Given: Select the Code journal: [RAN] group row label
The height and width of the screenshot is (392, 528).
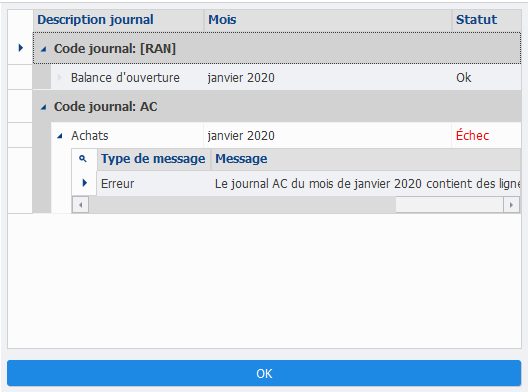Looking at the screenshot, I should click(x=115, y=49).
